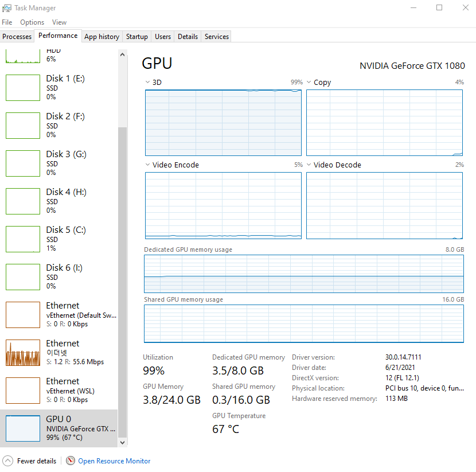This screenshot has height=472, width=476.
Task: Click the NVIDIA GeForce GTX 1080 title
Action: tap(412, 66)
